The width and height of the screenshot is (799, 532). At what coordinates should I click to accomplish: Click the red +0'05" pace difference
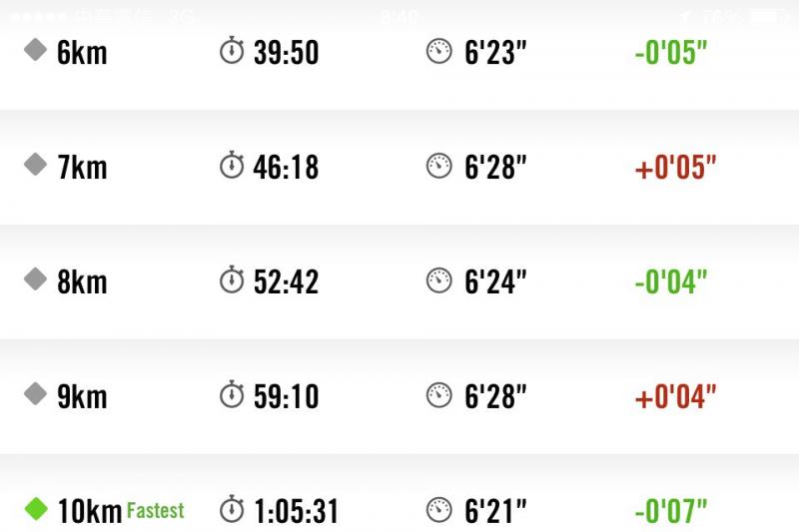click(676, 167)
